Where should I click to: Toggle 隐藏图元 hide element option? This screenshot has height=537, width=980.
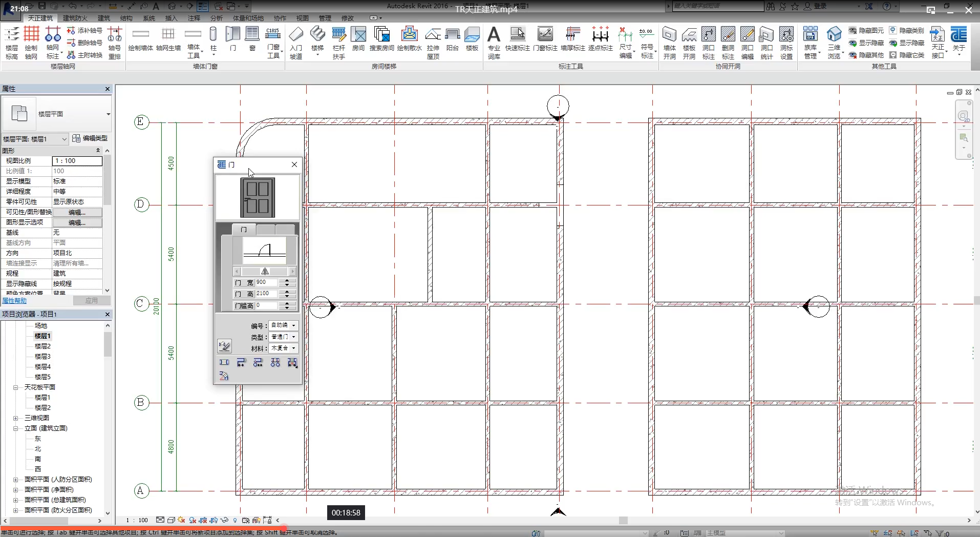point(866,31)
